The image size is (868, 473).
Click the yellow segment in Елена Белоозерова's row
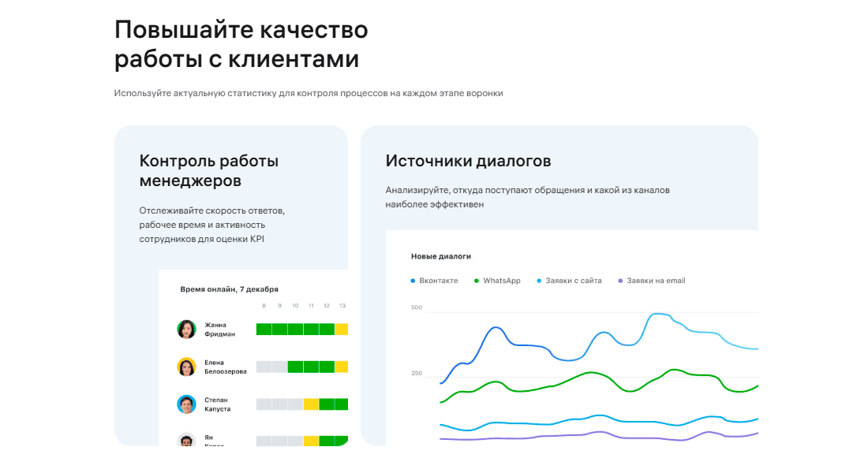342,367
